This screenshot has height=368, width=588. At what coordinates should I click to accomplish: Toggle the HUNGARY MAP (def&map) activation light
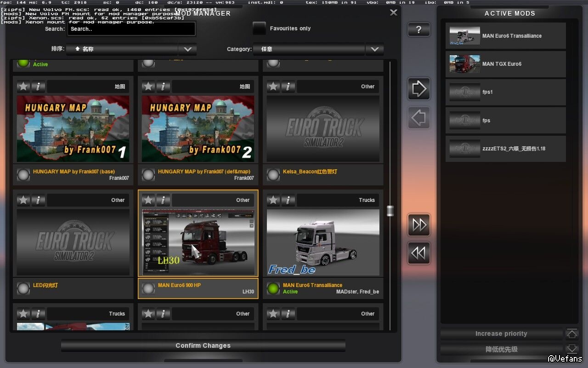click(148, 175)
